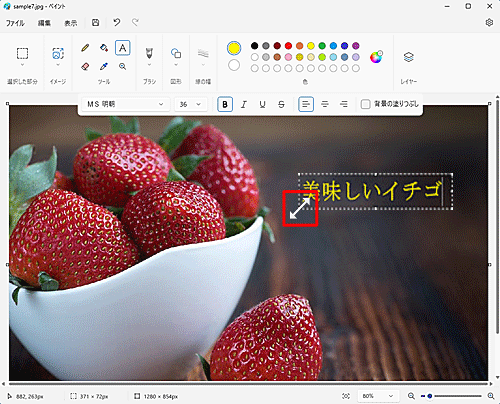Open the font size 36 dropdown
This screenshot has width=500, height=404.
(191, 104)
